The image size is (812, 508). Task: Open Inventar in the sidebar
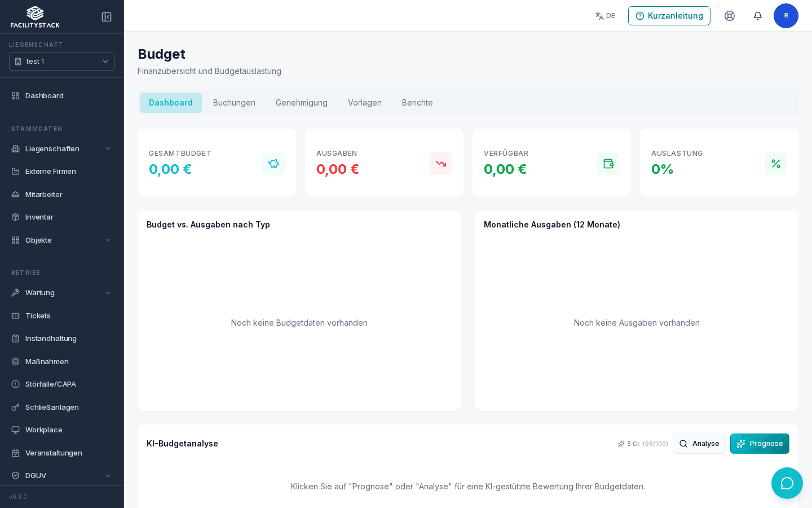(62, 217)
